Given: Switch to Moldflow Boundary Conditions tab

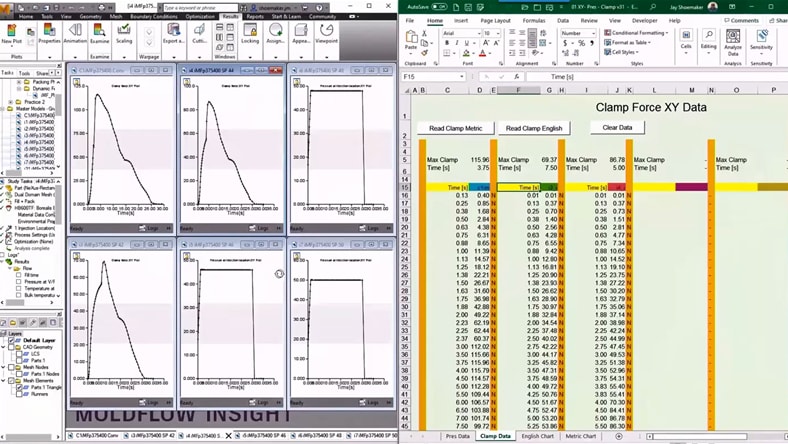Looking at the screenshot, I should pyautogui.click(x=154, y=17).
